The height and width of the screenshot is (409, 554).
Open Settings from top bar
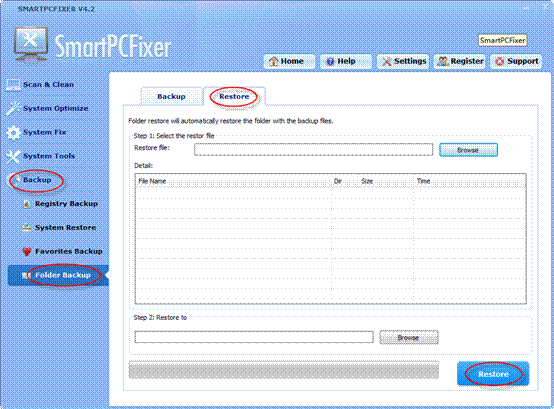(403, 61)
